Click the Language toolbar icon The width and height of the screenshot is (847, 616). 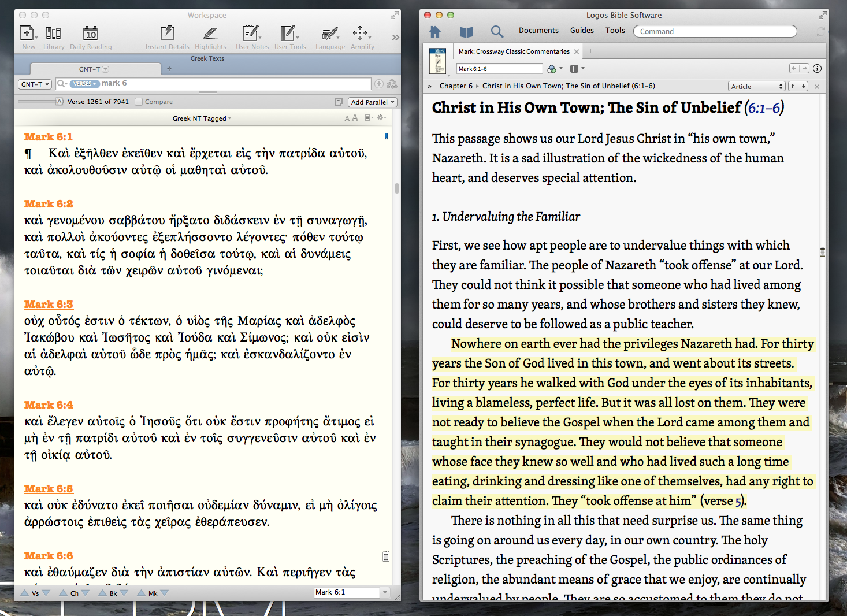pos(330,33)
